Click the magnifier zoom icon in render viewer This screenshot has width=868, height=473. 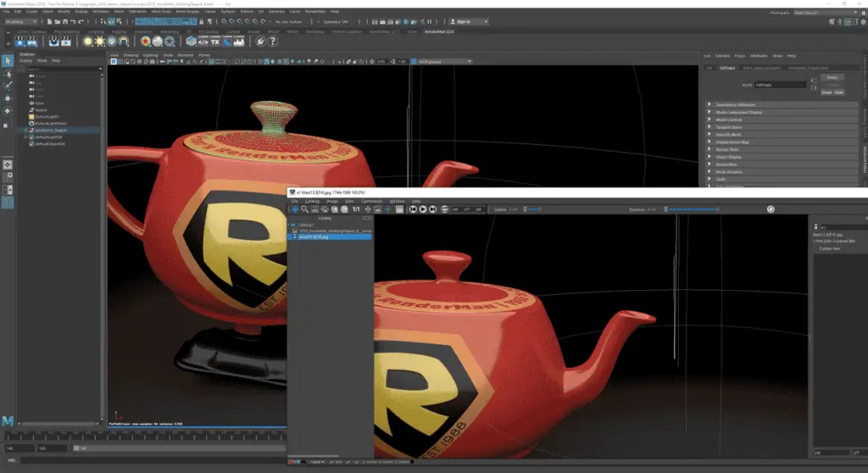pyautogui.click(x=304, y=209)
